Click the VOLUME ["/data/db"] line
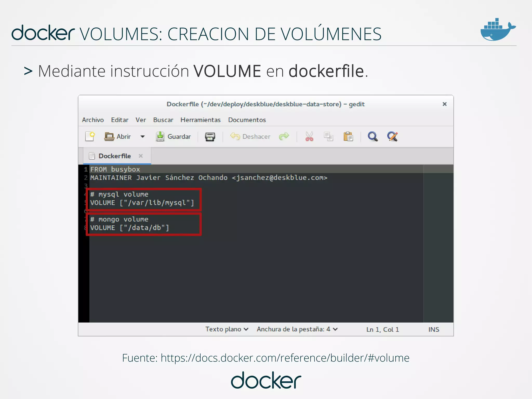 [130, 228]
